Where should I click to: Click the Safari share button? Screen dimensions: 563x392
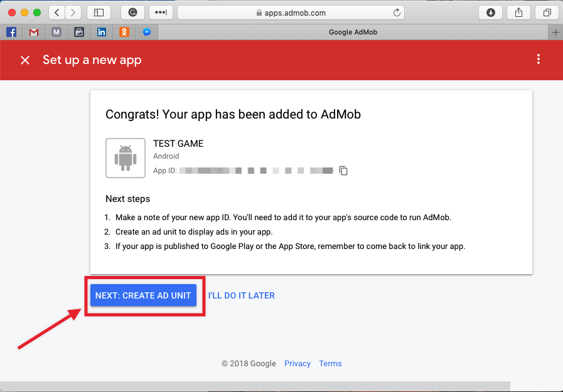click(518, 13)
